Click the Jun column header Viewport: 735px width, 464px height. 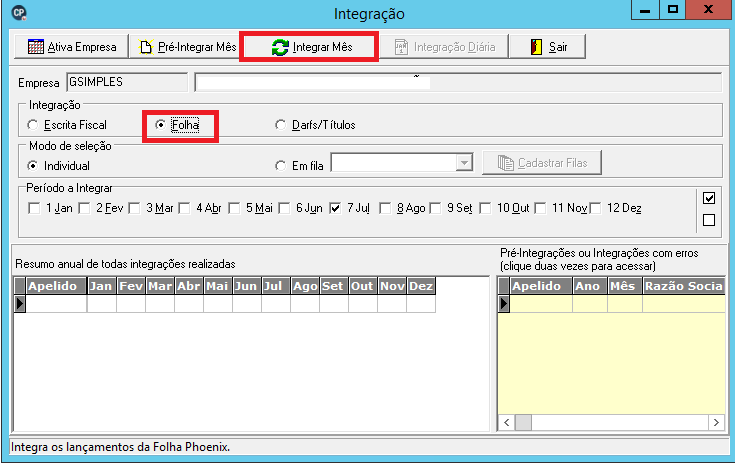247,286
